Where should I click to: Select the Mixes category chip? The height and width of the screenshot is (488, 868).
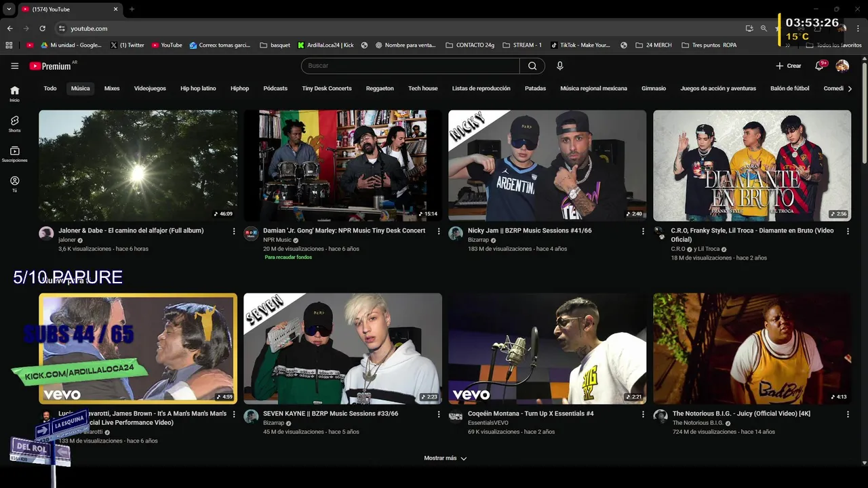[112, 88]
